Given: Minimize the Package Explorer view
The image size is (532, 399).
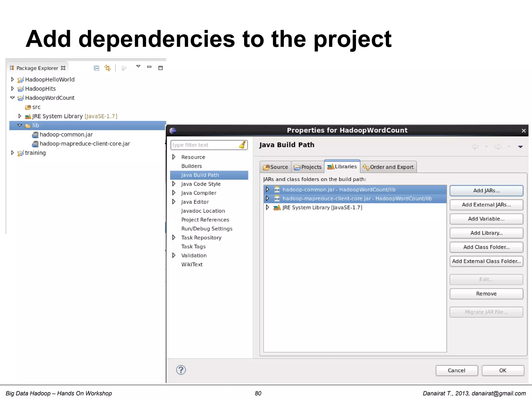Looking at the screenshot, I should tap(149, 67).
